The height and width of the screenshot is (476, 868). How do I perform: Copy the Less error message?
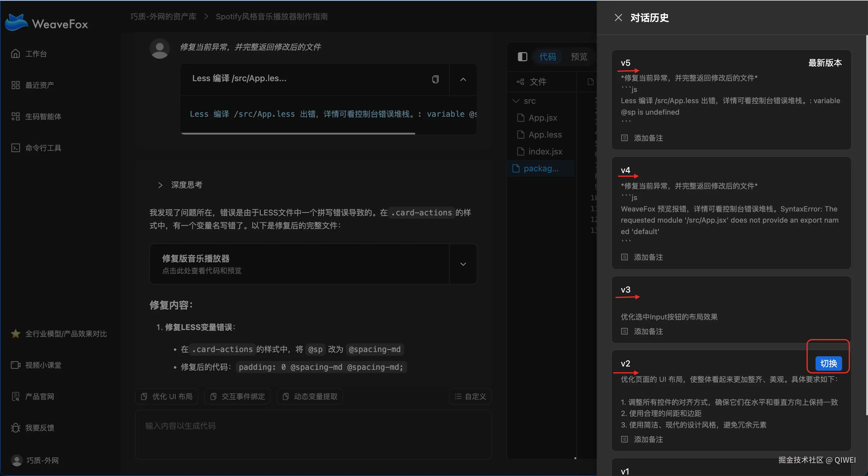click(x=435, y=79)
